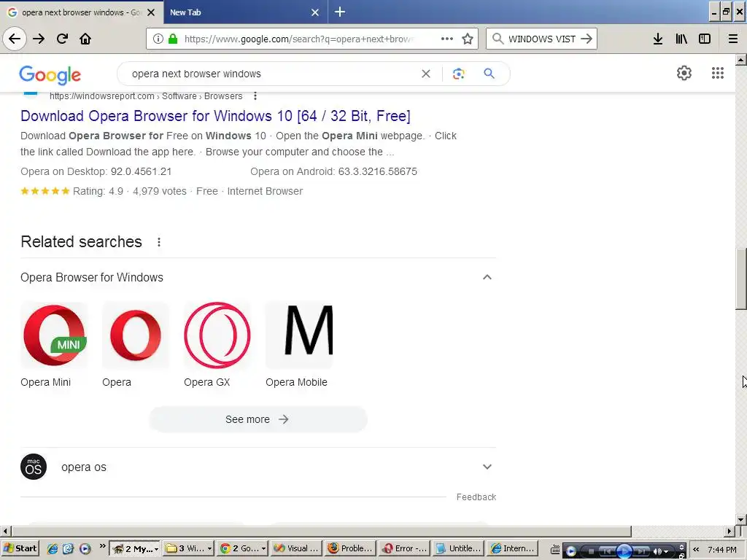Reload the current page
Viewport: 747px width, 560px height.
point(63,39)
